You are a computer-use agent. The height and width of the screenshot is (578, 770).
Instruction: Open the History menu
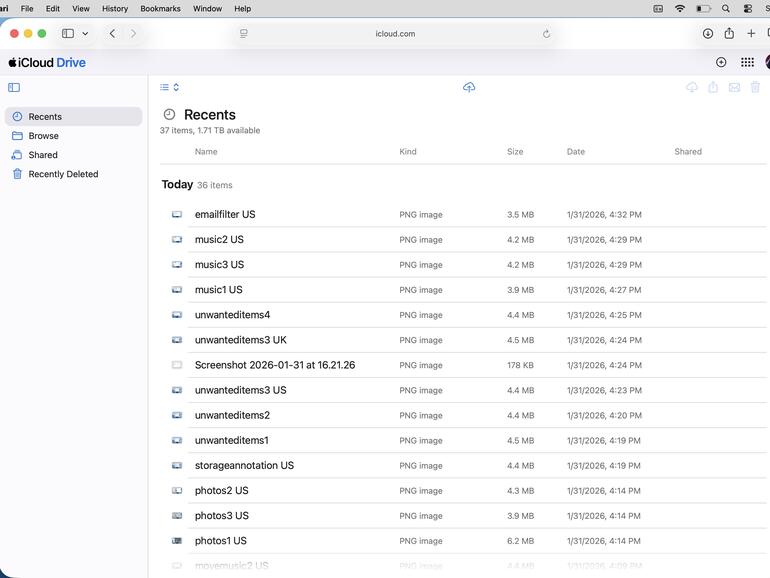pyautogui.click(x=115, y=9)
